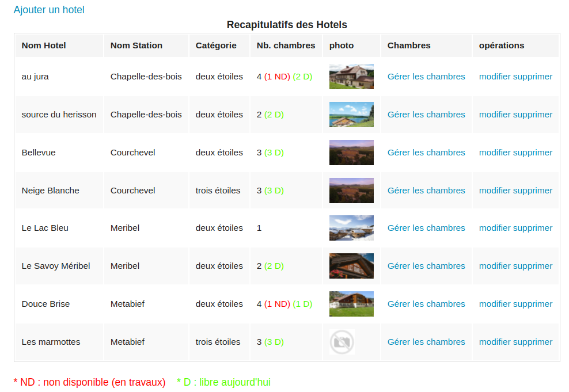This screenshot has height=392, width=569.
Task: Click modifier for Douce Brise hotel
Action: [495, 304]
